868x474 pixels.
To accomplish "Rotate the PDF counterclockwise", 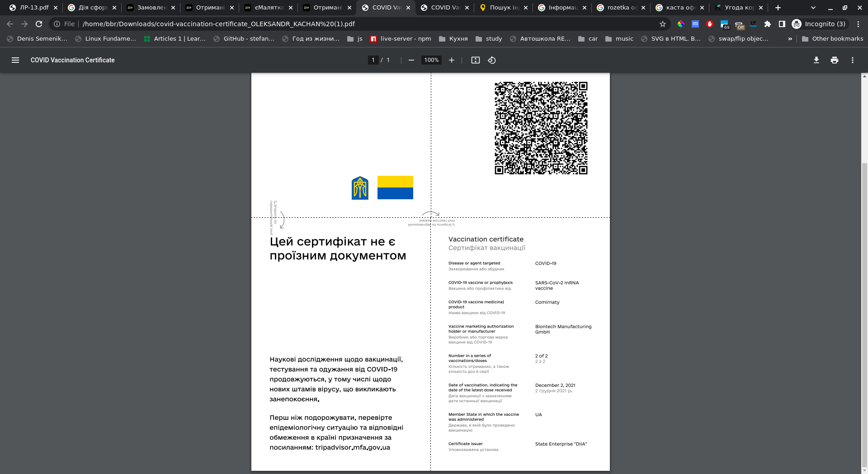I will click(x=492, y=60).
